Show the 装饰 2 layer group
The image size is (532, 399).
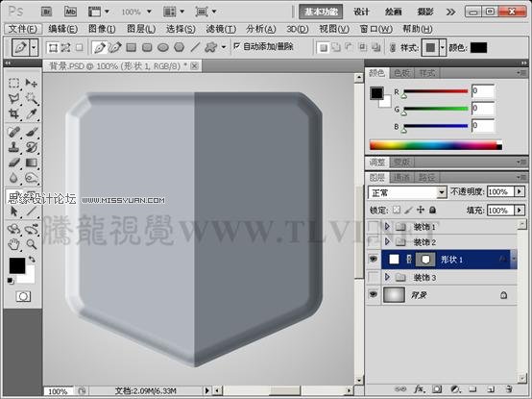click(x=374, y=241)
